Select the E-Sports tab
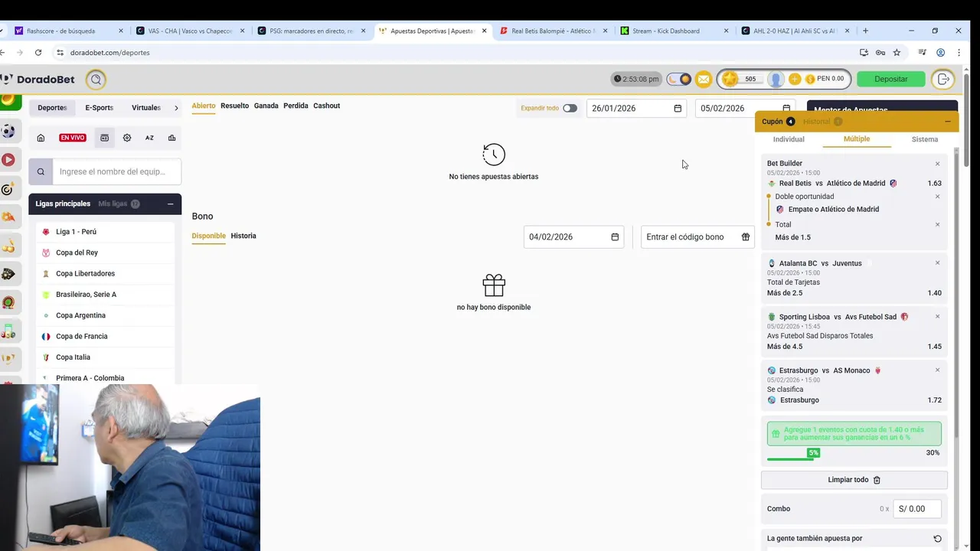980x551 pixels. (x=99, y=108)
